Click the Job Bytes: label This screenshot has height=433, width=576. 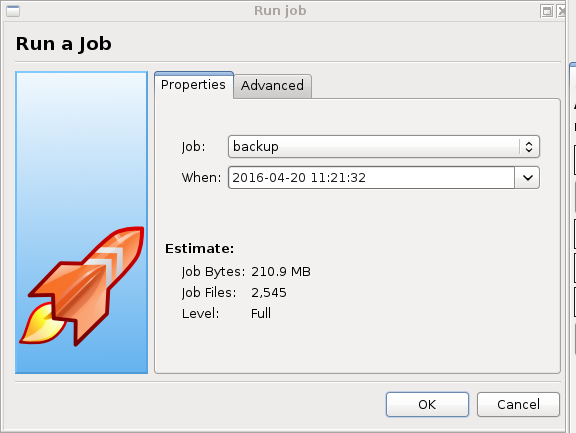click(x=213, y=272)
